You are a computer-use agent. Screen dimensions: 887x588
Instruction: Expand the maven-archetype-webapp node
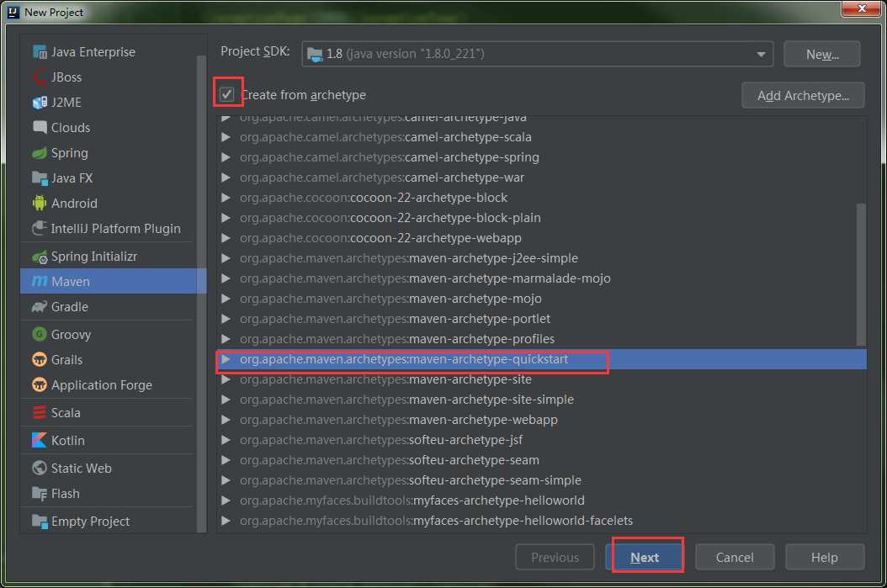click(226, 420)
